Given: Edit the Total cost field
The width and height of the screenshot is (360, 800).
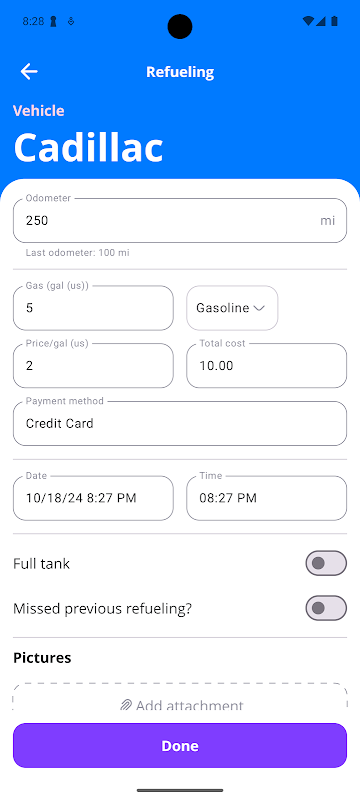Looking at the screenshot, I should tap(267, 365).
